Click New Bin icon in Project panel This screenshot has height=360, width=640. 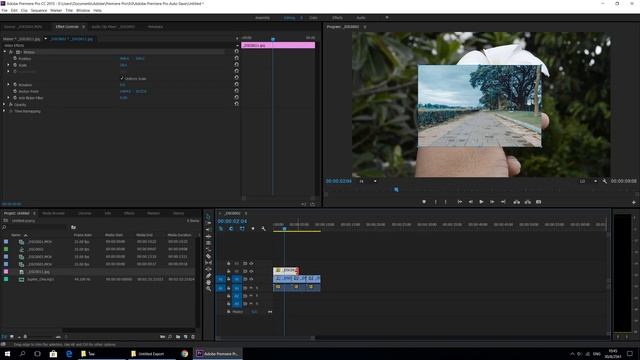178,337
